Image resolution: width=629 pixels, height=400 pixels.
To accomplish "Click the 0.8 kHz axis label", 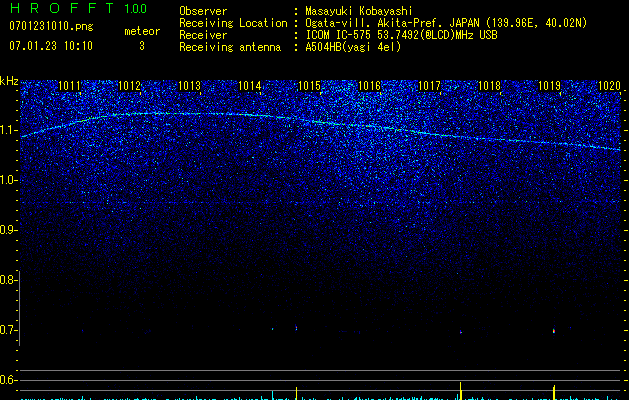I will (x=9, y=280).
